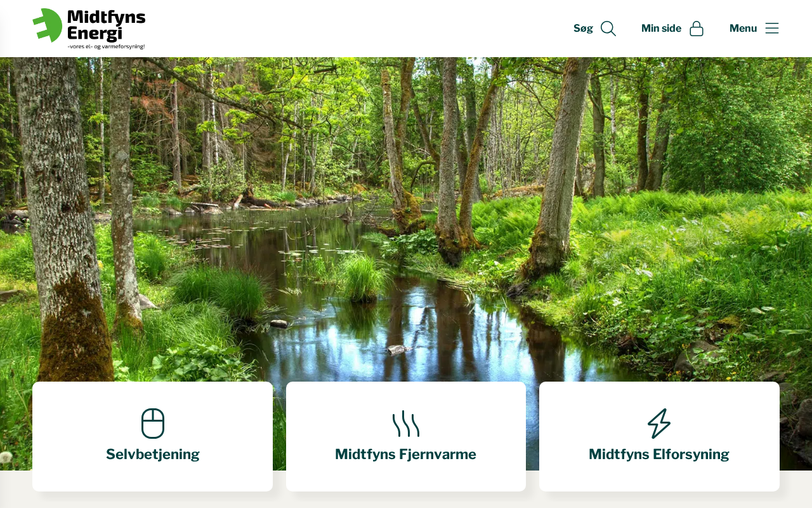Click the padlock icon beside Min side
Image resolution: width=812 pixels, height=508 pixels.
[x=697, y=29]
